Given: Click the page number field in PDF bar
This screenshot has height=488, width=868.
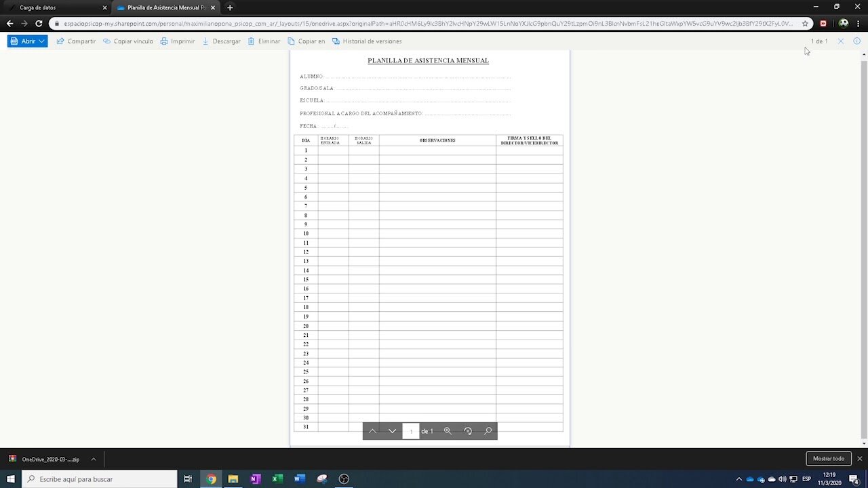Looking at the screenshot, I should click(x=411, y=431).
